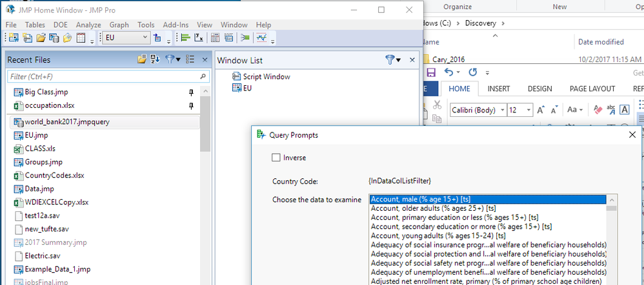Click Character Border A icon in Word
The height and width of the screenshot is (285, 644).
[x=624, y=110]
